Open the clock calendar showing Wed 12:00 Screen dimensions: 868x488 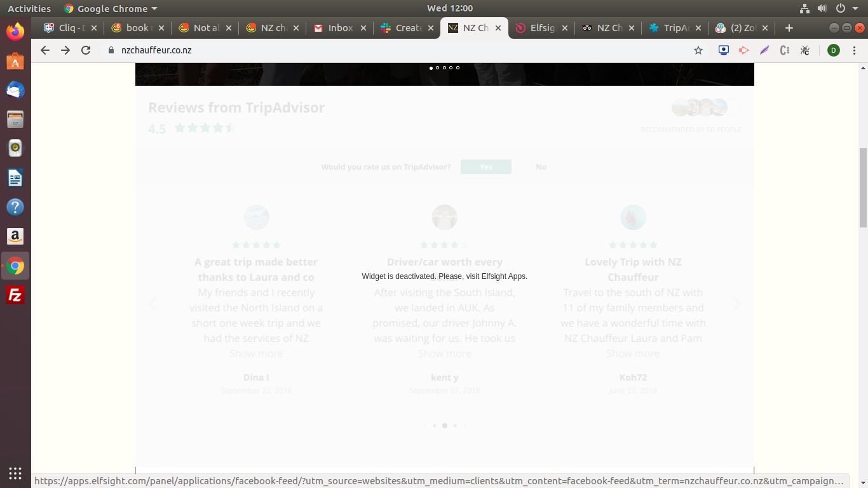click(450, 8)
